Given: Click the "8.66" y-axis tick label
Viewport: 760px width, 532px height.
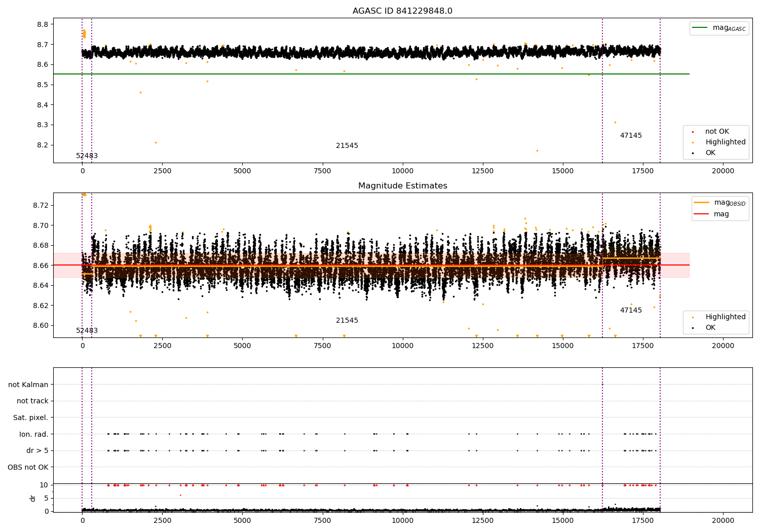Looking at the screenshot, I should coord(41,265).
